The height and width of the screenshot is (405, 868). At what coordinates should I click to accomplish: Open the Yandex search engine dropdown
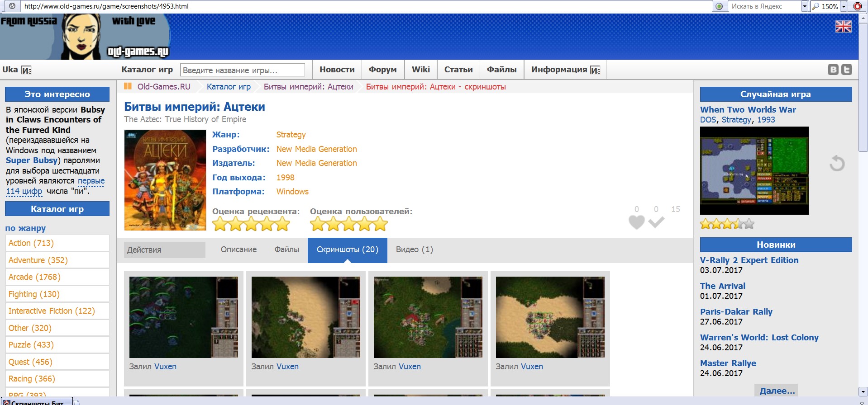coord(805,6)
